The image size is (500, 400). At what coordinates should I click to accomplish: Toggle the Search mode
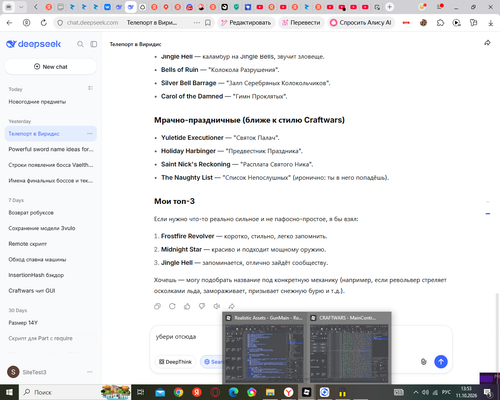click(x=212, y=362)
